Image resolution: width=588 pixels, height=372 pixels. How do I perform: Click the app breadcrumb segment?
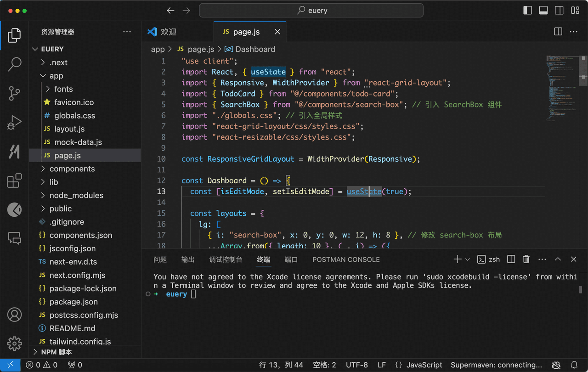(x=158, y=49)
